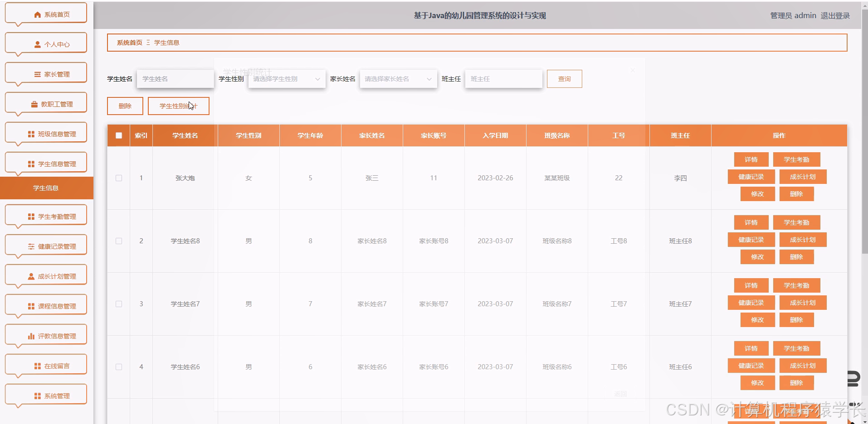Image resolution: width=868 pixels, height=424 pixels.
Task: Expand the 教职工管理 menu
Action: click(x=46, y=103)
